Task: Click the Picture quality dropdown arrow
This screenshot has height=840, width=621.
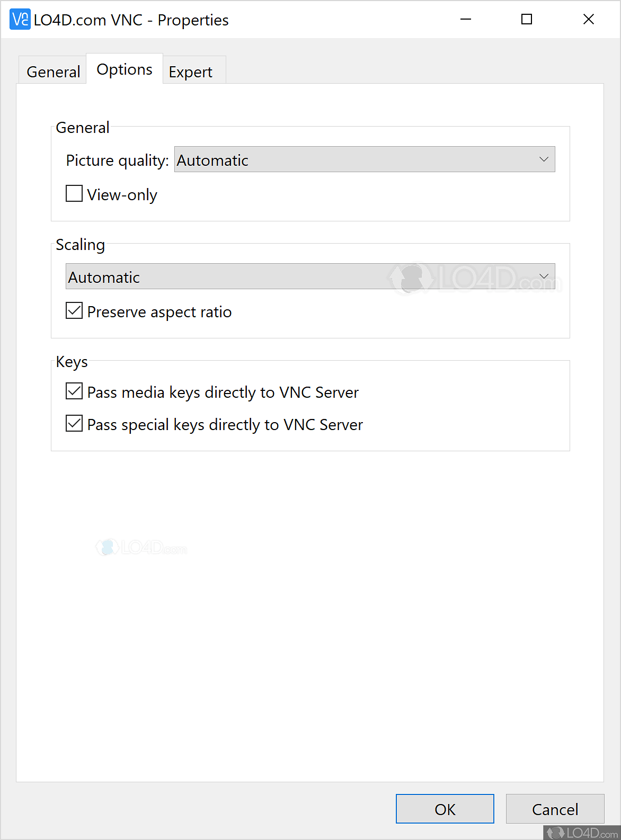Action: click(x=544, y=159)
